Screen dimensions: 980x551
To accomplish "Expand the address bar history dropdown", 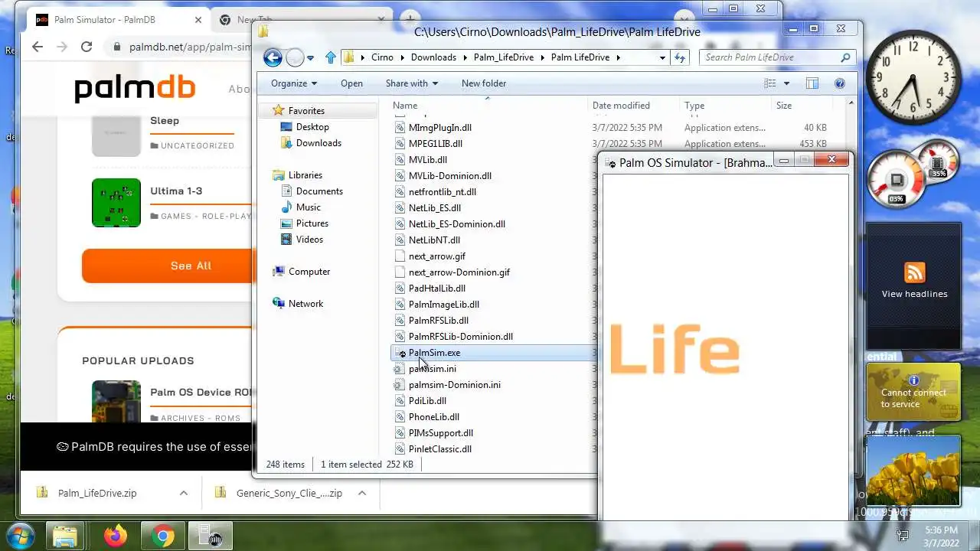I will (x=662, y=57).
